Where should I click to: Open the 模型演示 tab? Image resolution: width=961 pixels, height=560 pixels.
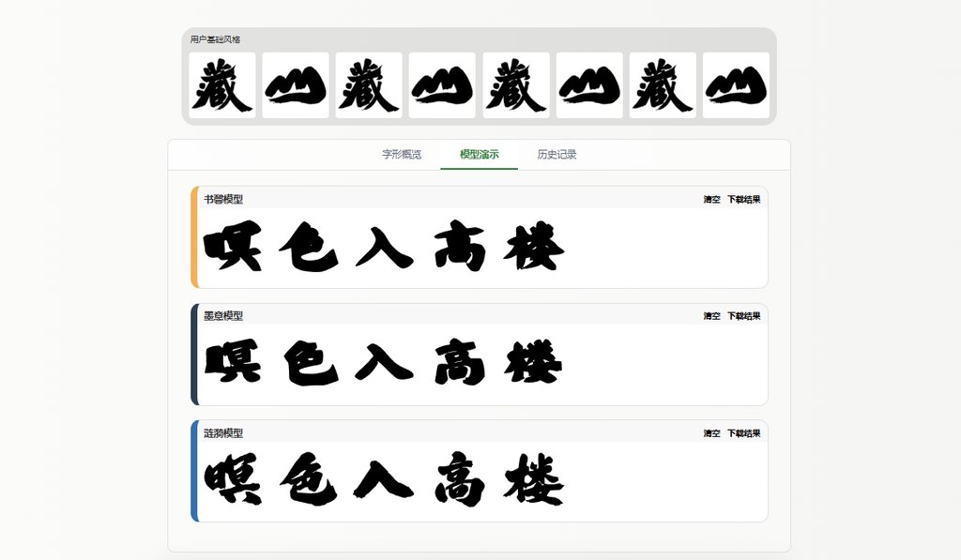[x=480, y=155]
